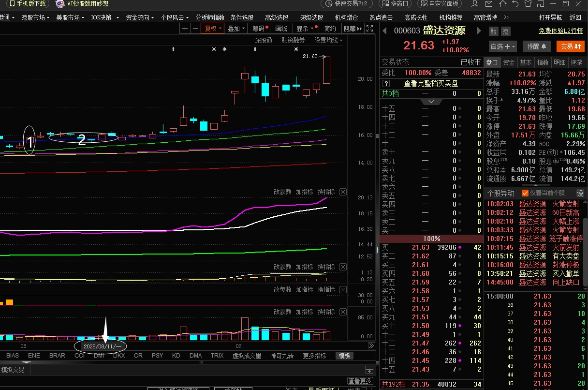Open the 交易 orange trade dropdown
This screenshot has width=588, height=390.
(571, 46)
